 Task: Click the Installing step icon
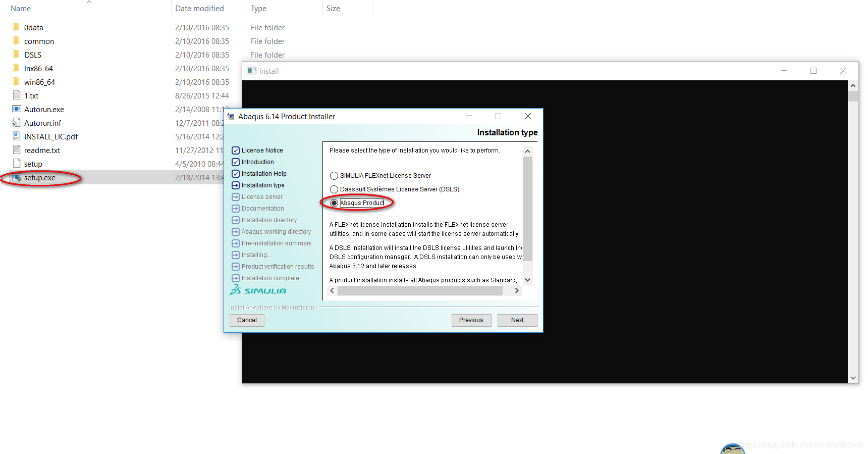[x=236, y=255]
